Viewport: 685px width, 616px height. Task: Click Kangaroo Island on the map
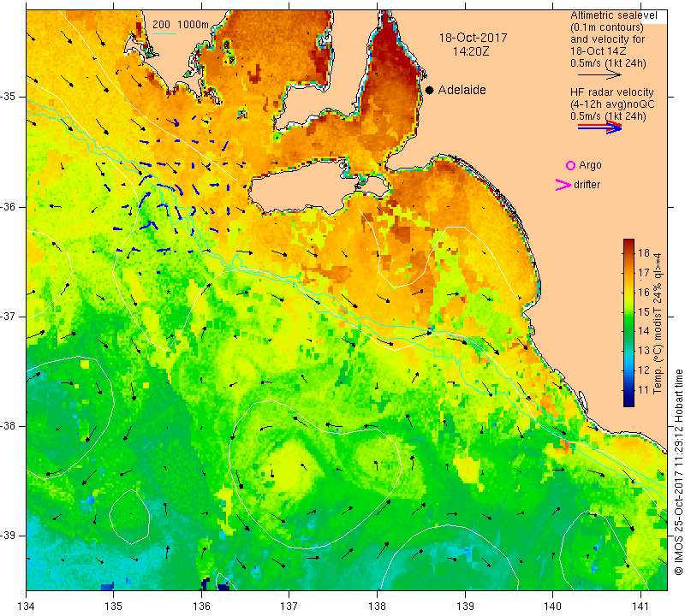click(x=306, y=187)
